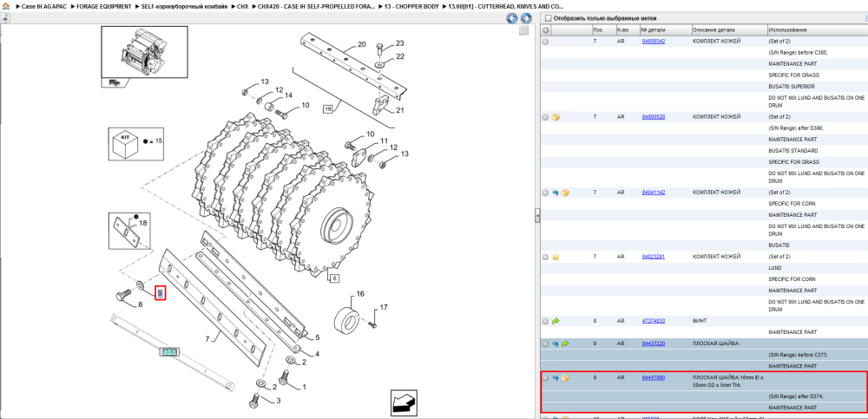This screenshot has width=868, height=419.
Task: Click the package icon in the 84041142 row
Action: 565,193
